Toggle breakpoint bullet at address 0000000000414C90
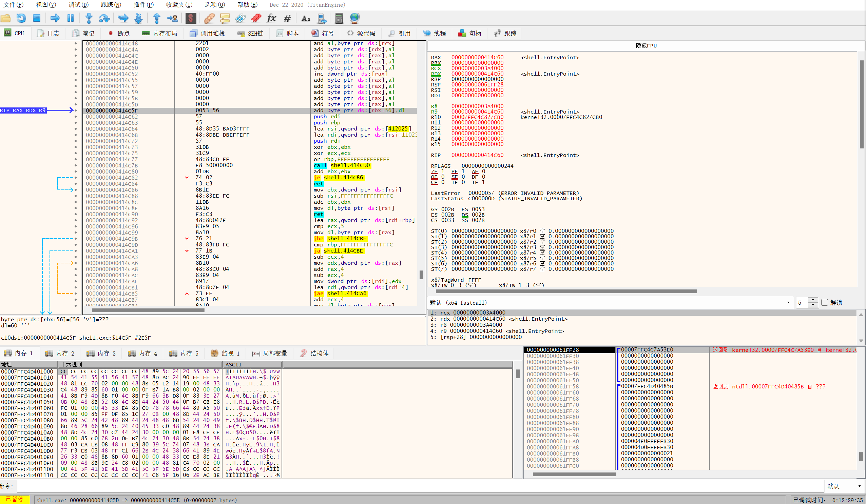 coord(76,214)
